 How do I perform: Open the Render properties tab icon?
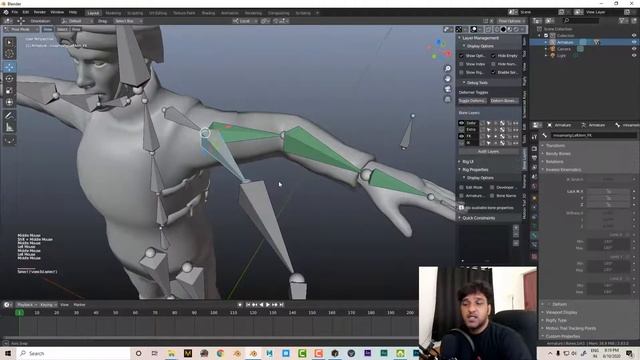tap(534, 149)
